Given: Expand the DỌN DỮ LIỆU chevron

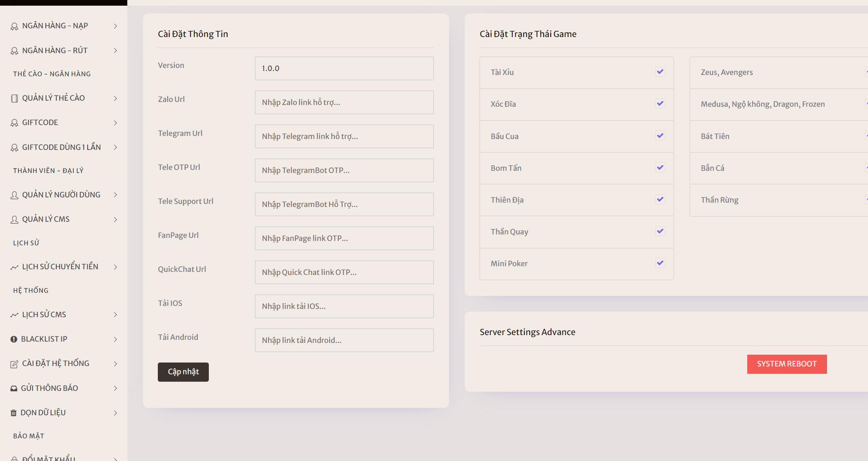Looking at the screenshot, I should pyautogui.click(x=116, y=413).
